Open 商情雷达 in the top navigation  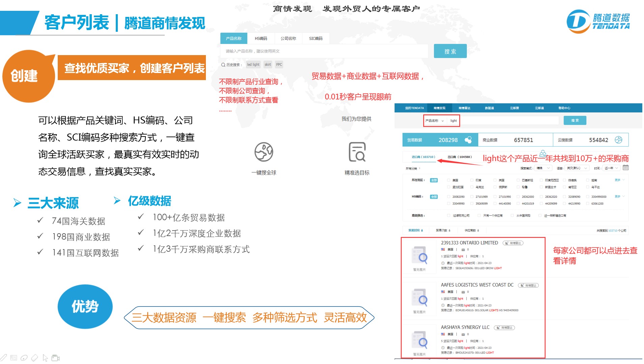pos(464,108)
